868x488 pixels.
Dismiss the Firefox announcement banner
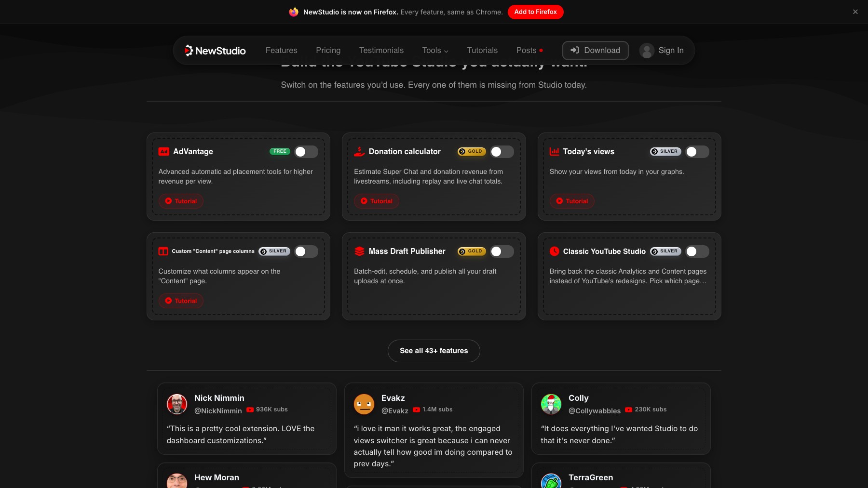click(x=855, y=12)
